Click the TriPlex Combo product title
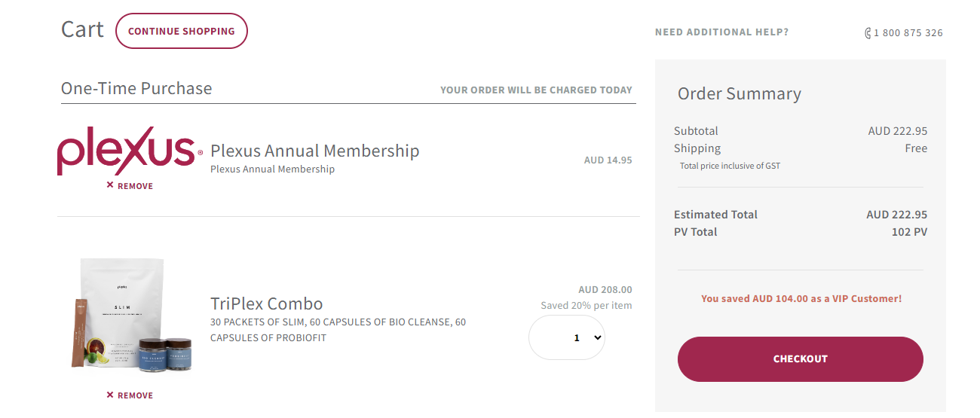Image resolution: width=980 pixels, height=418 pixels. [x=266, y=304]
